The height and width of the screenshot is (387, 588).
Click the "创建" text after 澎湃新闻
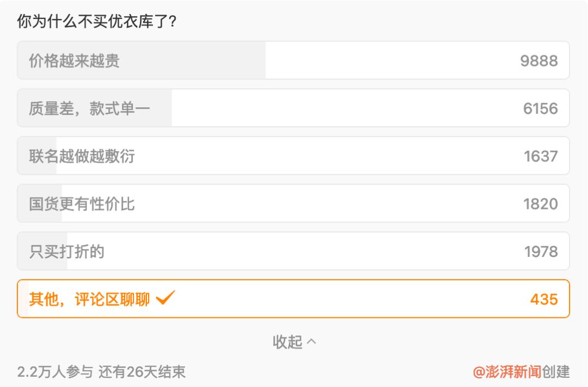click(556, 372)
